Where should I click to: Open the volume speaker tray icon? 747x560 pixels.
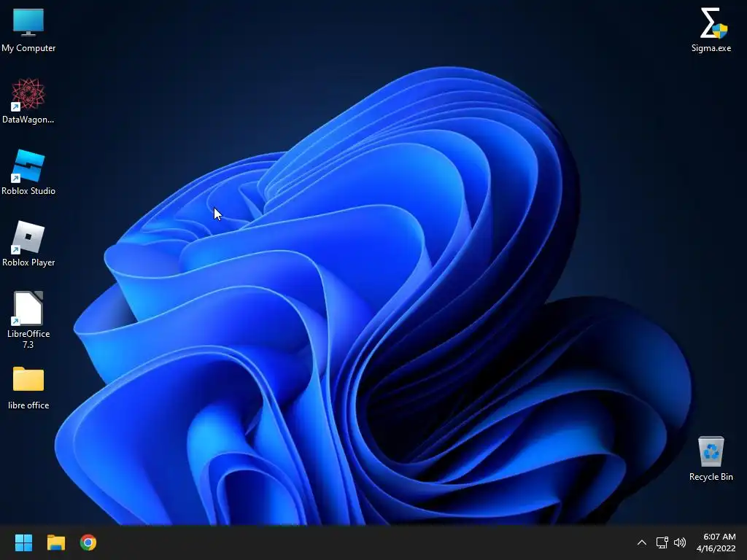click(x=680, y=542)
